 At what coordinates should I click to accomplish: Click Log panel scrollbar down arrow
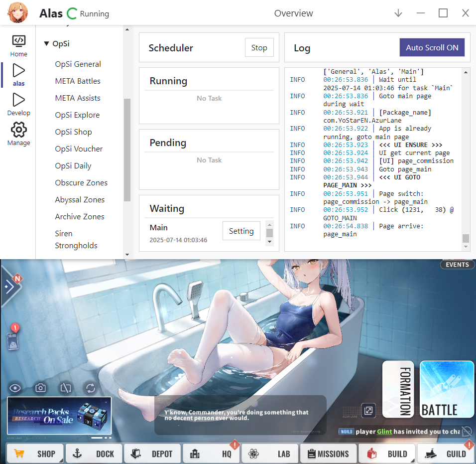pos(466,247)
